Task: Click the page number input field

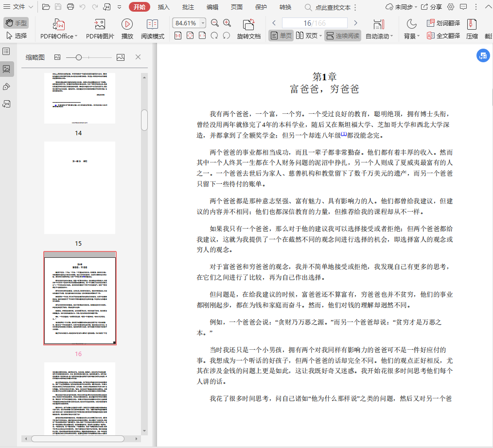Action: [315, 23]
